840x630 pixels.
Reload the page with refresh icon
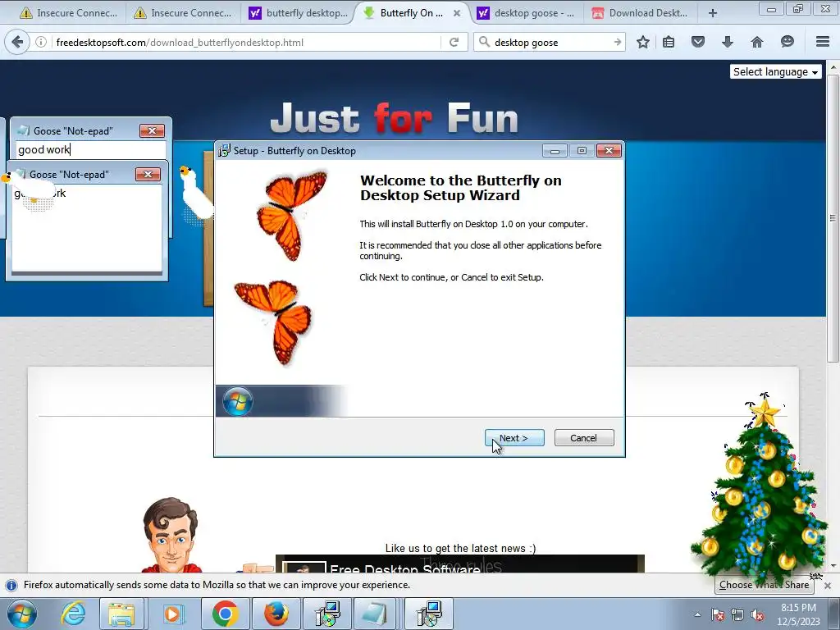pos(454,42)
